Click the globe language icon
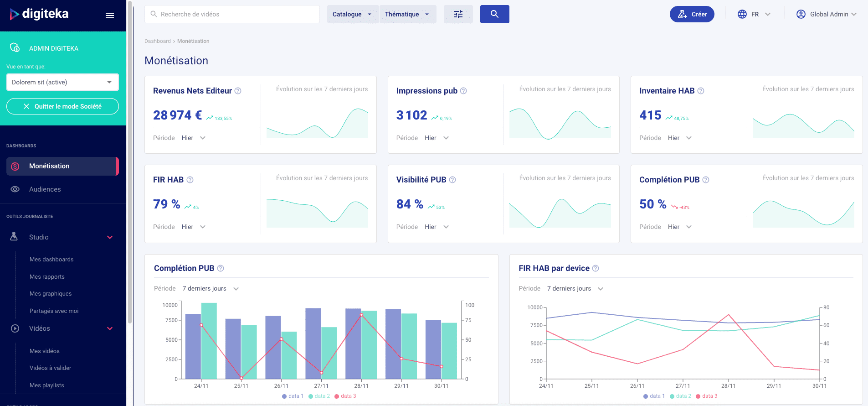The height and width of the screenshot is (406, 868). click(742, 14)
